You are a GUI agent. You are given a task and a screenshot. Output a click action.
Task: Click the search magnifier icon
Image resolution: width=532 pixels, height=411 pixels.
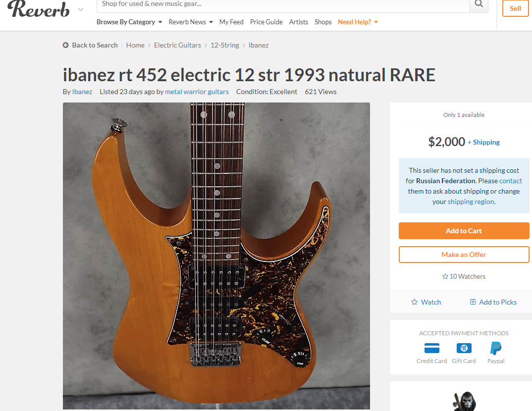click(x=479, y=4)
